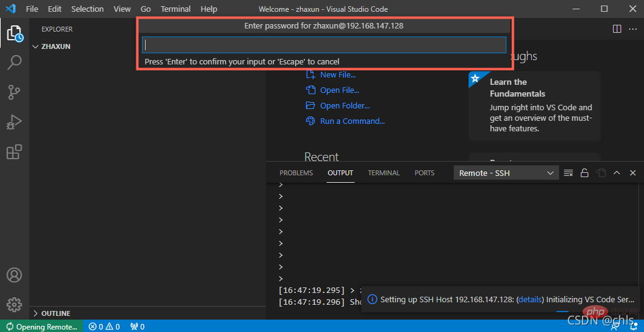This screenshot has width=644, height=332.
Task: Open the Remote - SSH output channel dropdown
Action: click(506, 173)
